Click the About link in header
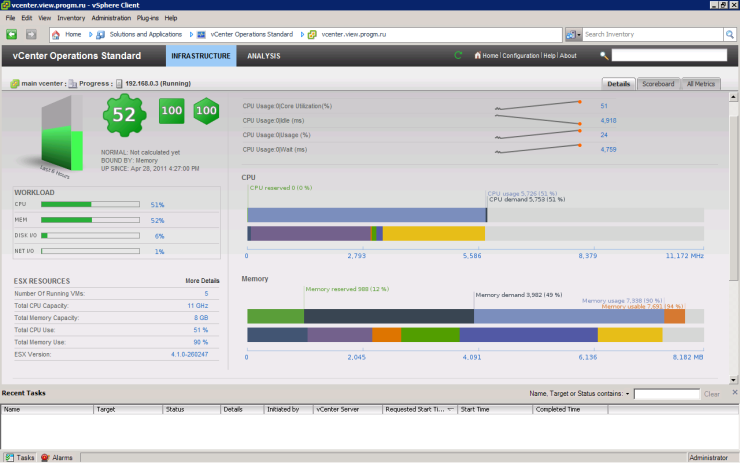Screen dimensions: 740x463 (x=568, y=55)
